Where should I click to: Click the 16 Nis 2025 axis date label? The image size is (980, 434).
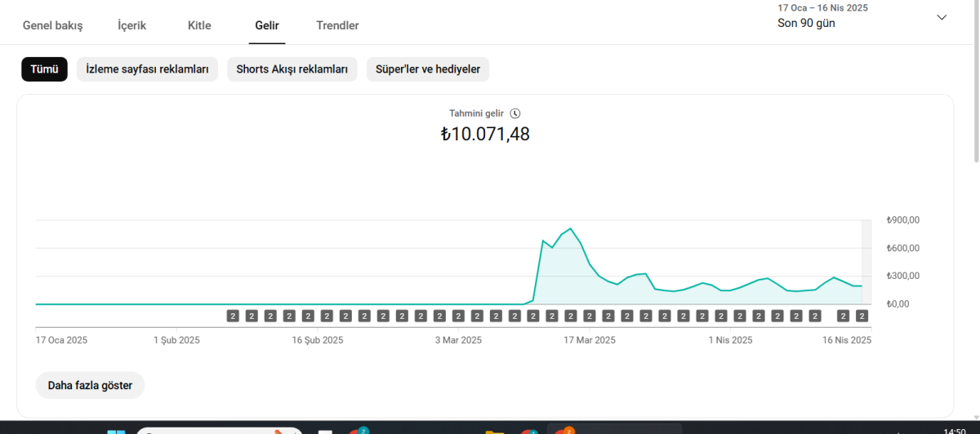pos(847,340)
